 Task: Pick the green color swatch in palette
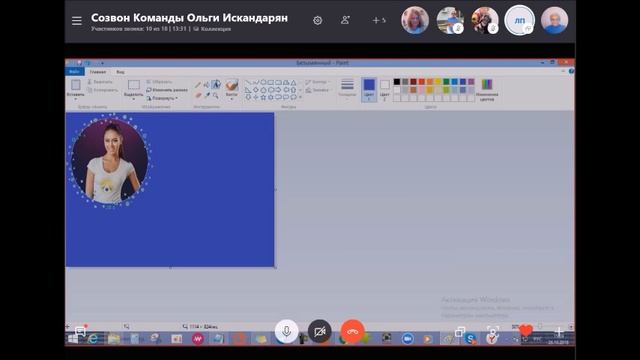[x=446, y=82]
